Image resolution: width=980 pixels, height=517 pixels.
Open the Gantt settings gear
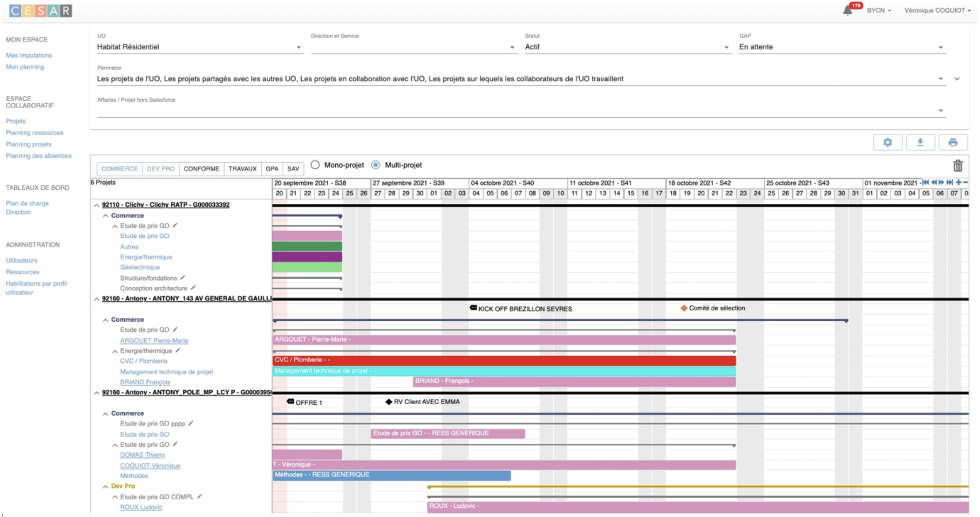point(888,142)
